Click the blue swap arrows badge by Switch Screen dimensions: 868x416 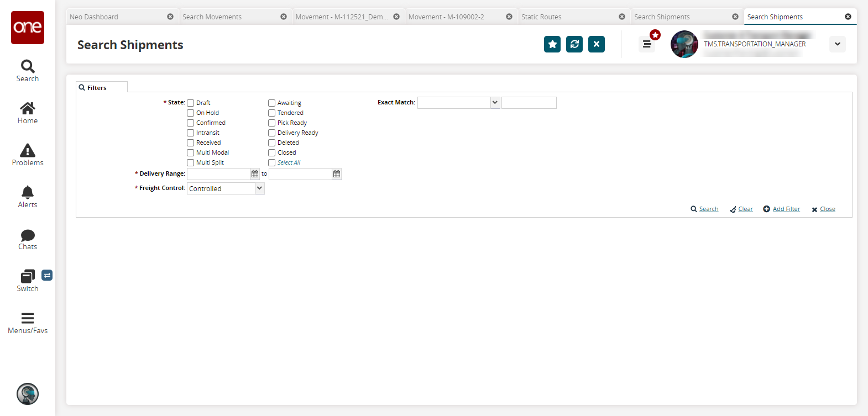pos(47,275)
